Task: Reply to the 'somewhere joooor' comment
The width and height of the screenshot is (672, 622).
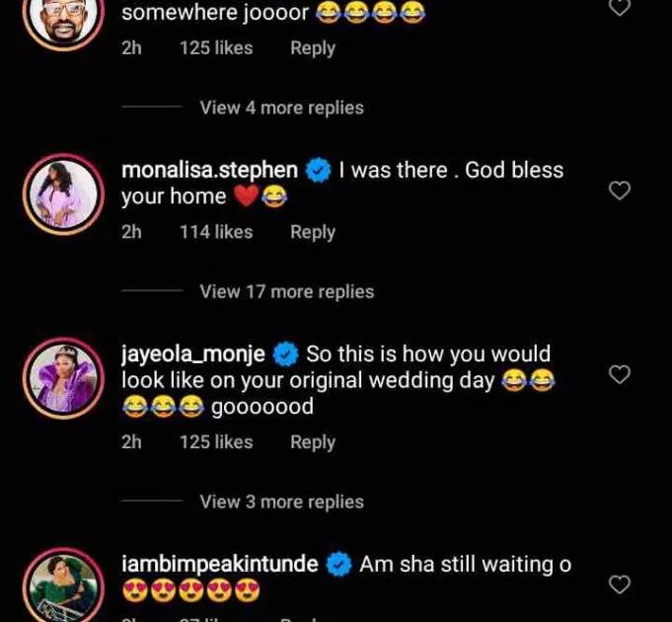Action: pyautogui.click(x=313, y=47)
